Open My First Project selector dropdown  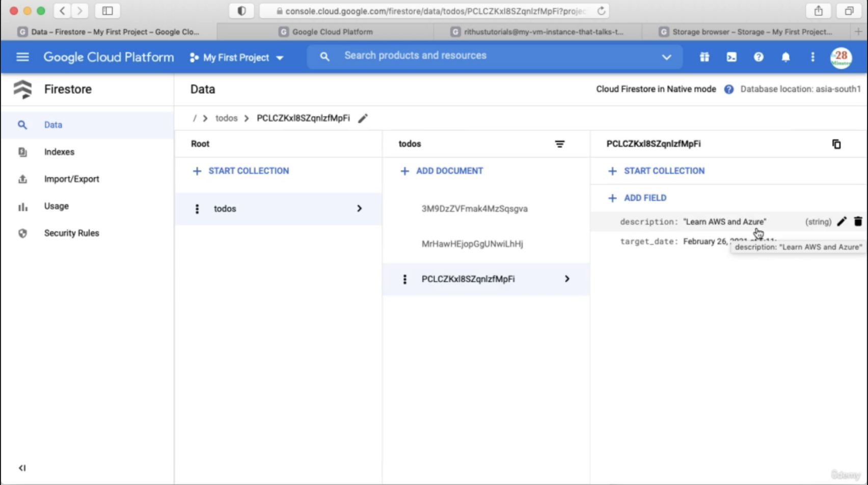click(x=236, y=58)
